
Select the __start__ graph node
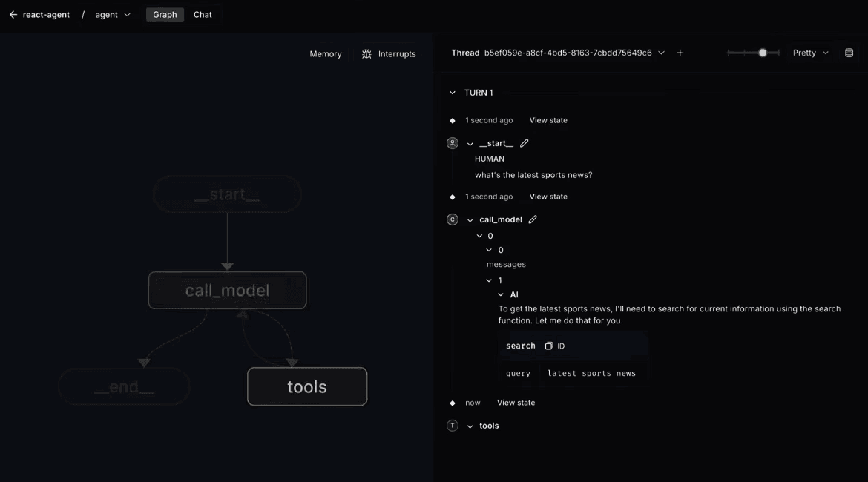[x=227, y=194]
